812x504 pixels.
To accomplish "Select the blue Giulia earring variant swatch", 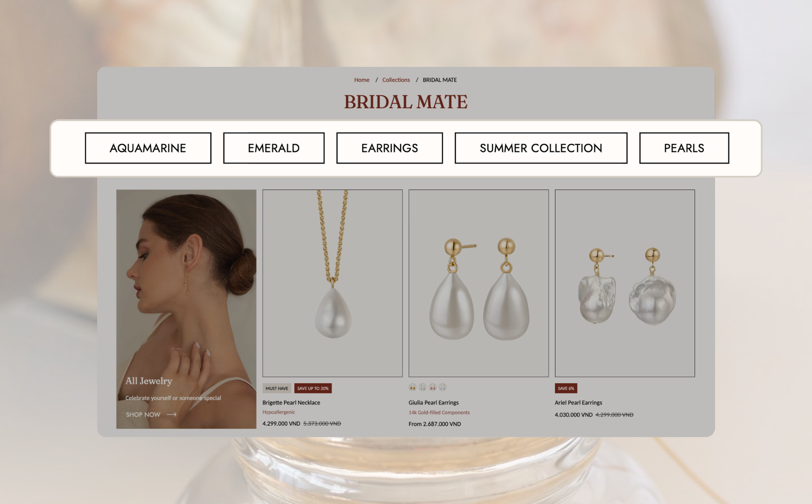I will coord(443,387).
